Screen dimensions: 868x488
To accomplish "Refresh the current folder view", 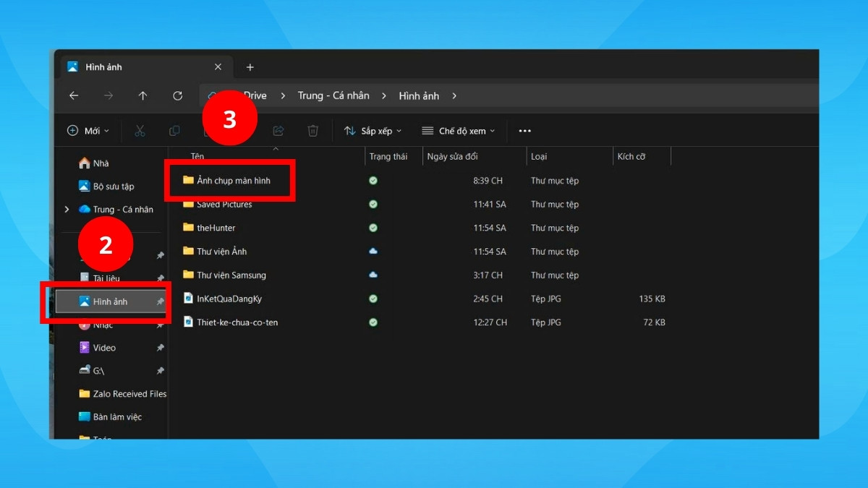I will tap(177, 95).
